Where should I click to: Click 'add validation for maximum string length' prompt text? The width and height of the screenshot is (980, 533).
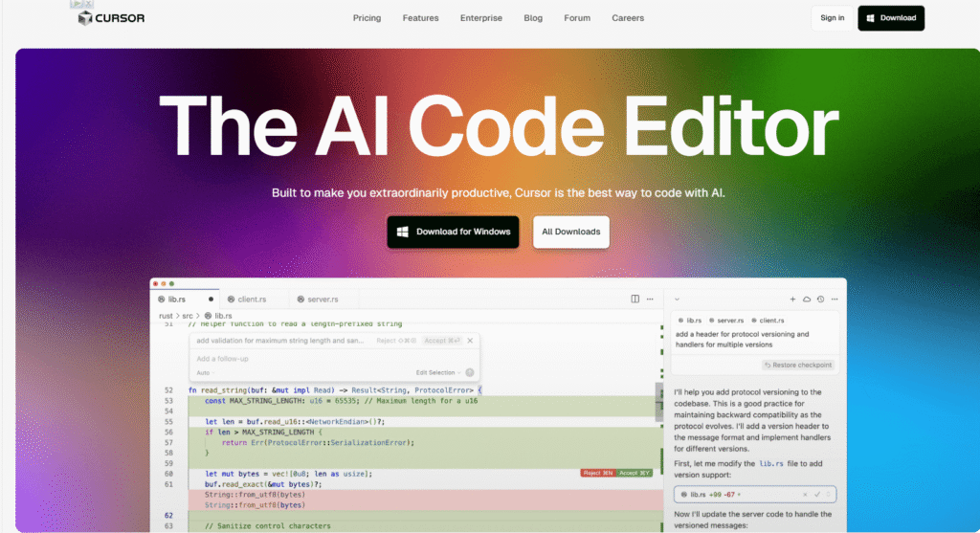click(x=279, y=341)
